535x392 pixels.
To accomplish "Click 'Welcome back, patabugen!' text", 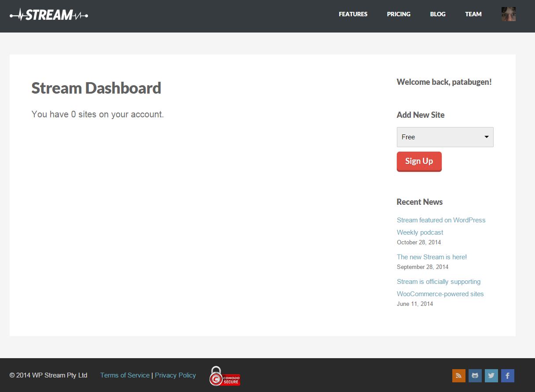I will (444, 82).
